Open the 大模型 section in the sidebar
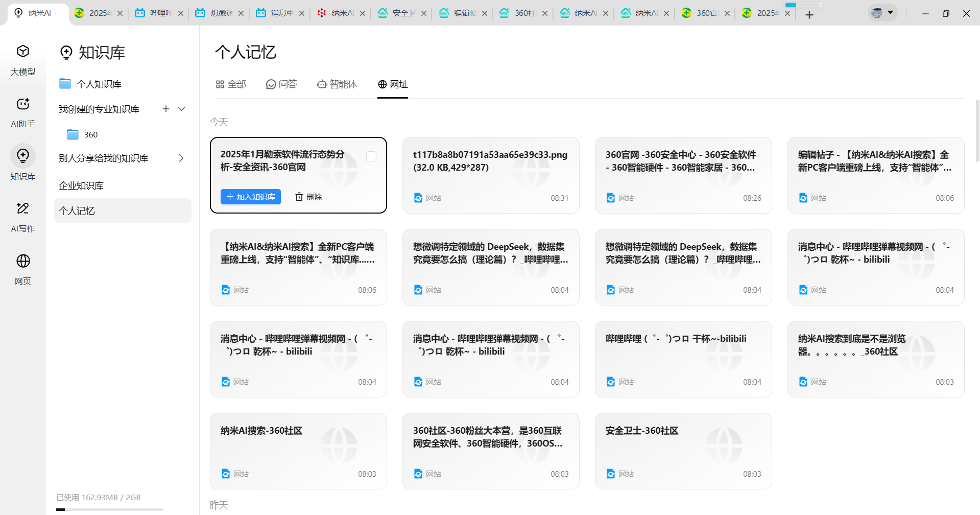 coord(23,60)
